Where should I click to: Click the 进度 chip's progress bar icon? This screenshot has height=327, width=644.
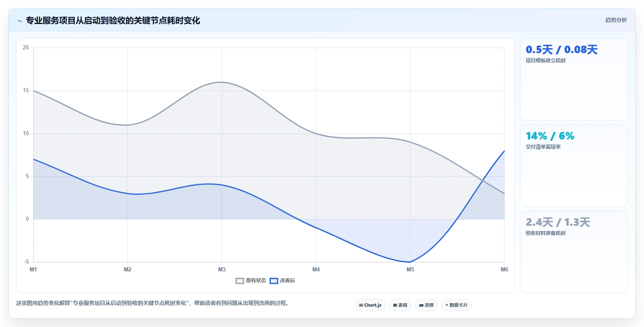pos(421,305)
